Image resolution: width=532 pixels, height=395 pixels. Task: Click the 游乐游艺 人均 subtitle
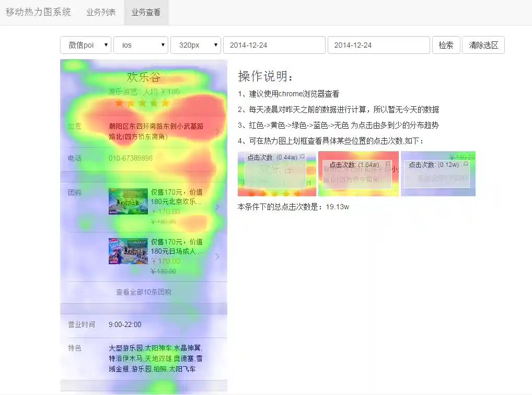click(144, 92)
